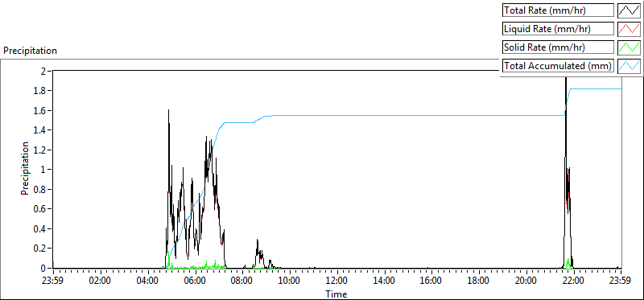Viewport: 644px width, 300px height.
Task: Click the blue Total Accumulated legend line icon
Action: (629, 66)
